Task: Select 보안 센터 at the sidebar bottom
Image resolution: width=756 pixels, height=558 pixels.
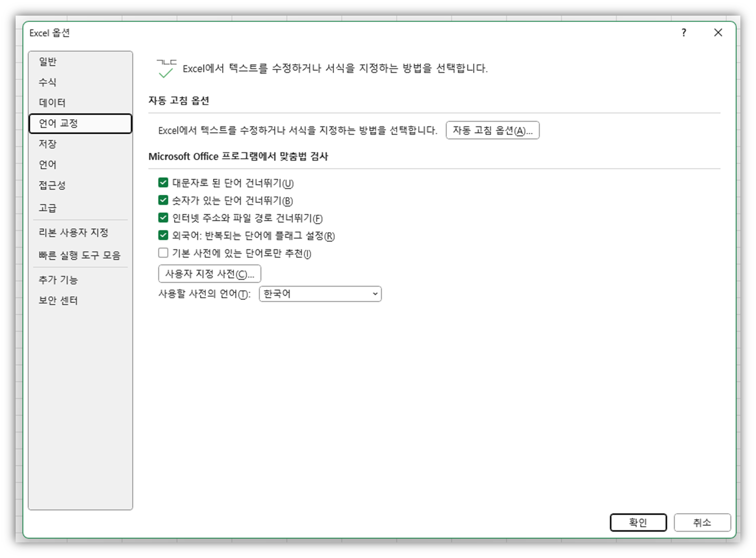Action: pyautogui.click(x=57, y=300)
